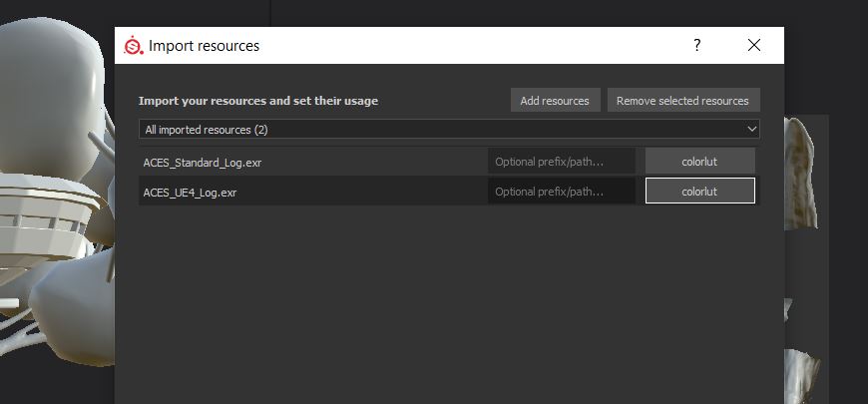Image resolution: width=868 pixels, height=404 pixels.
Task: Click Remove selected resources button
Action: coord(683,100)
